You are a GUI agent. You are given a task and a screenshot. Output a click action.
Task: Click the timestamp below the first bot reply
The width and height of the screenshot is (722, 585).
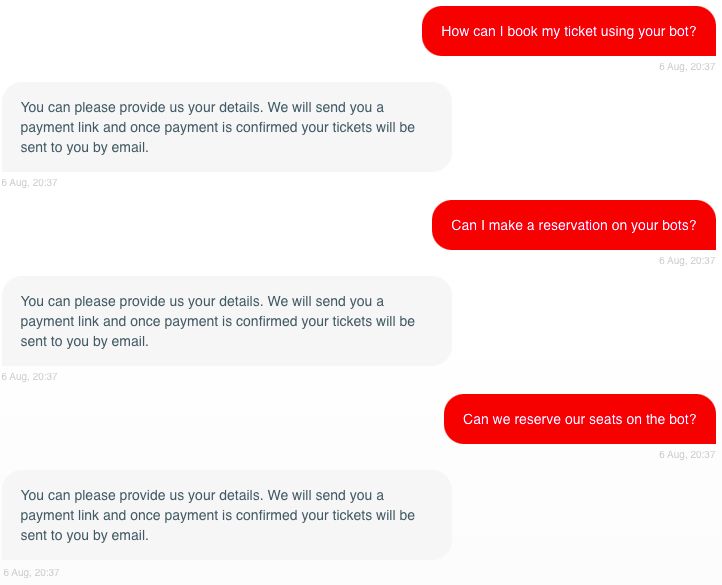(30, 183)
